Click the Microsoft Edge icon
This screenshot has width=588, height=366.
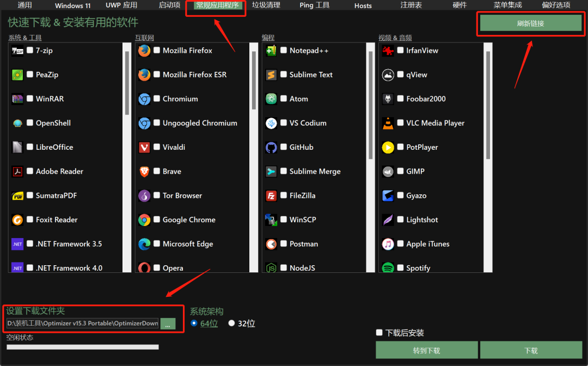(x=144, y=244)
